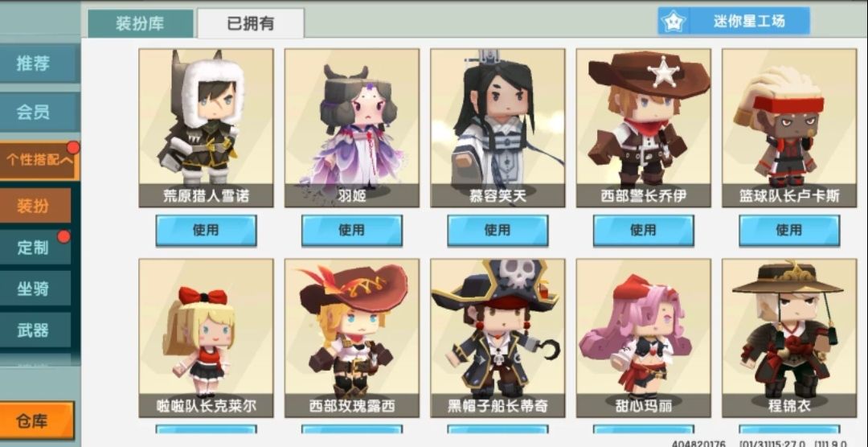Pick the 甜心玛丽 character card
The width and height of the screenshot is (868, 447).
[x=643, y=338]
